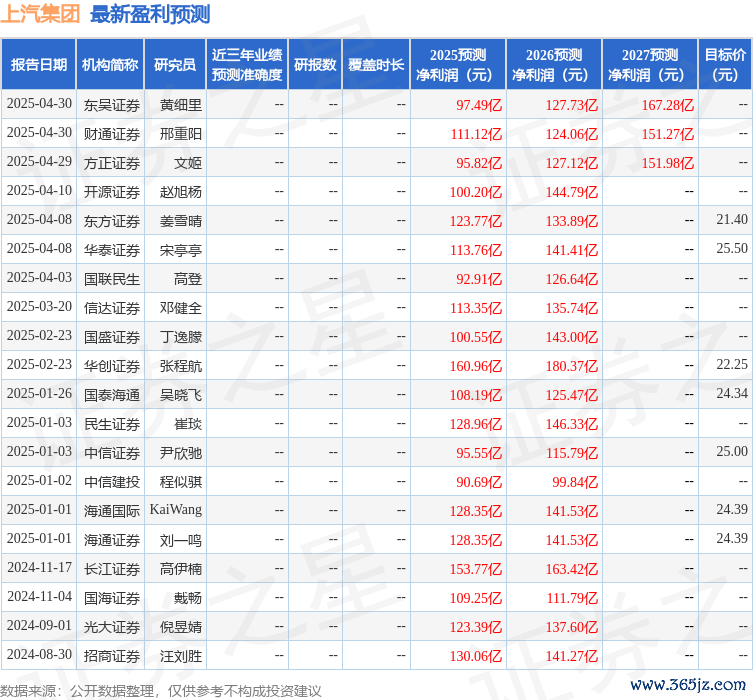Click the 111.79亿 2026 profit value
This screenshot has height=700, width=753.
[x=572, y=598]
